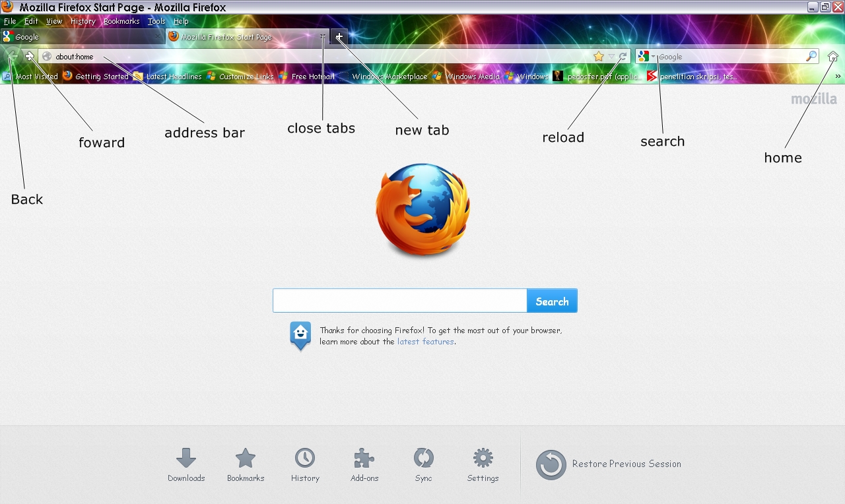845x504 pixels.
Task: Go to the home page via home icon
Action: tap(833, 57)
